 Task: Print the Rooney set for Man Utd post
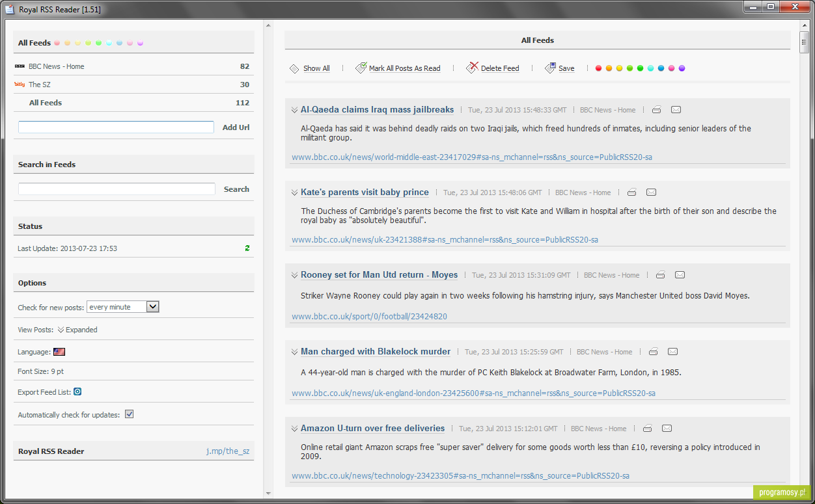click(660, 275)
